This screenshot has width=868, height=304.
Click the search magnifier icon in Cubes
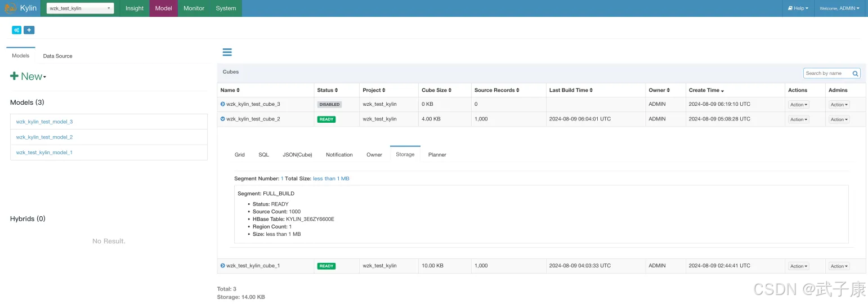(855, 73)
